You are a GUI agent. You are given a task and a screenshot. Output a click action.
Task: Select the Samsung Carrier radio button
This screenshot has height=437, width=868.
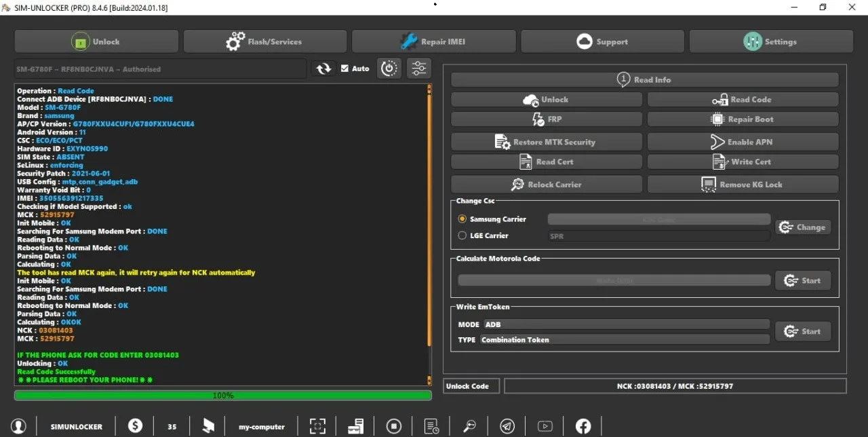point(462,219)
